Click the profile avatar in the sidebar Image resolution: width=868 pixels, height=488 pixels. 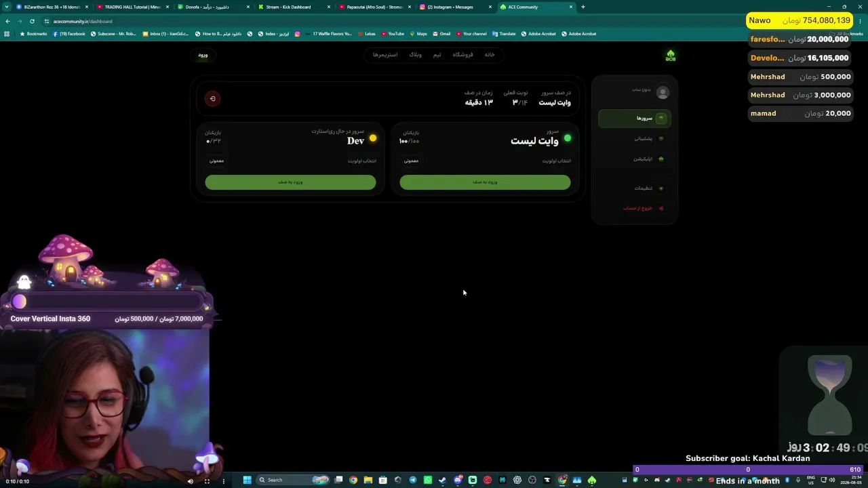click(x=663, y=92)
